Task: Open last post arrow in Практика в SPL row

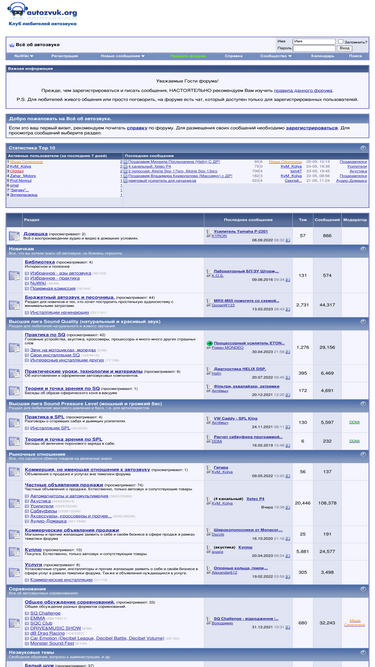Action: (x=288, y=427)
